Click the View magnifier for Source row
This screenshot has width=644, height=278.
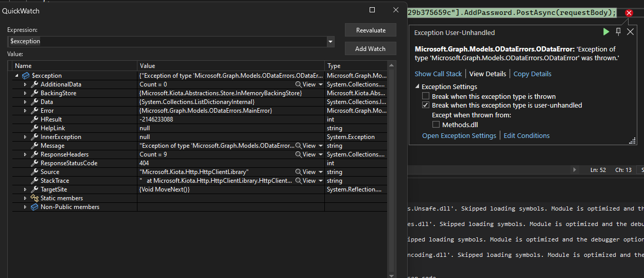click(299, 172)
